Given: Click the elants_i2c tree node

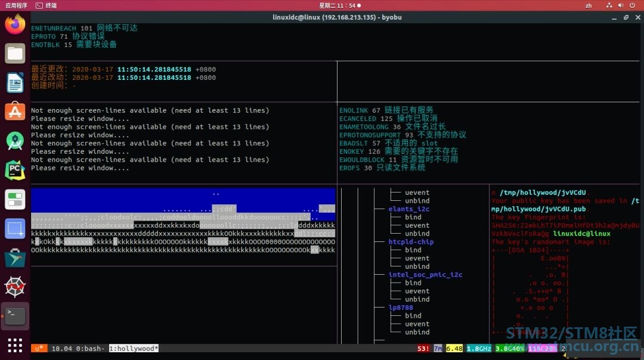Looking at the screenshot, I should [409, 209].
